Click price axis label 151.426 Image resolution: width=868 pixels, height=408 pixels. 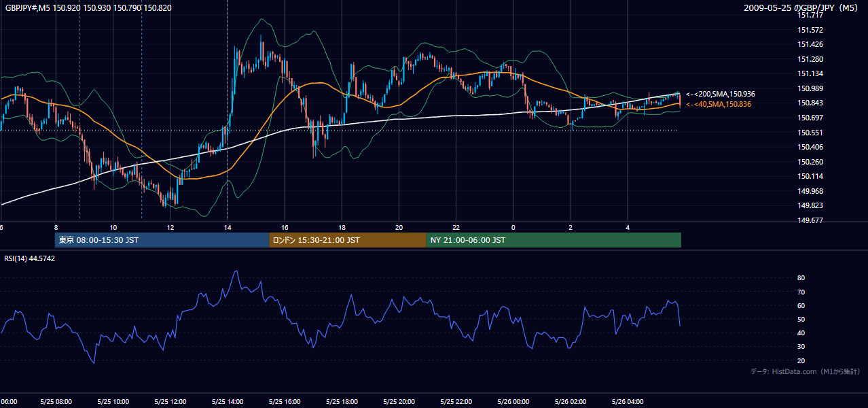tap(811, 44)
